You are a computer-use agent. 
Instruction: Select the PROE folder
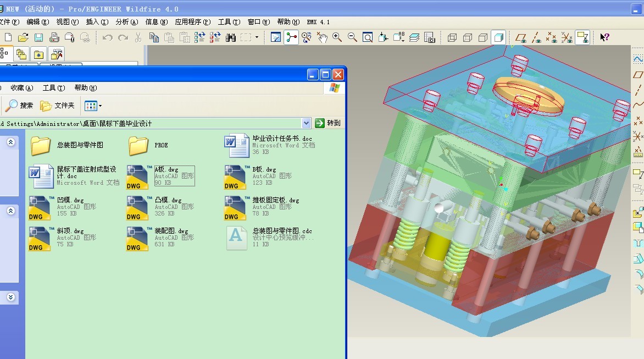point(149,145)
